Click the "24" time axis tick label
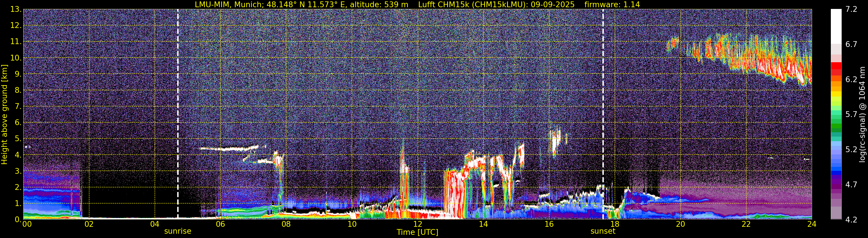The height and width of the screenshot is (238, 868). click(812, 224)
